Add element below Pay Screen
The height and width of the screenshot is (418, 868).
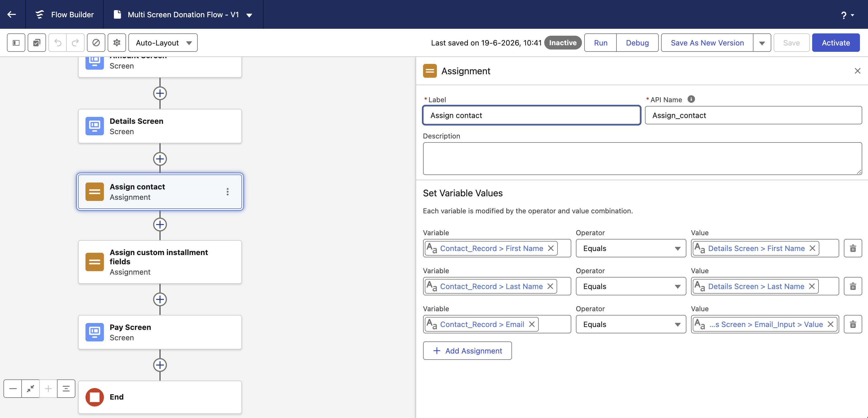click(x=160, y=365)
